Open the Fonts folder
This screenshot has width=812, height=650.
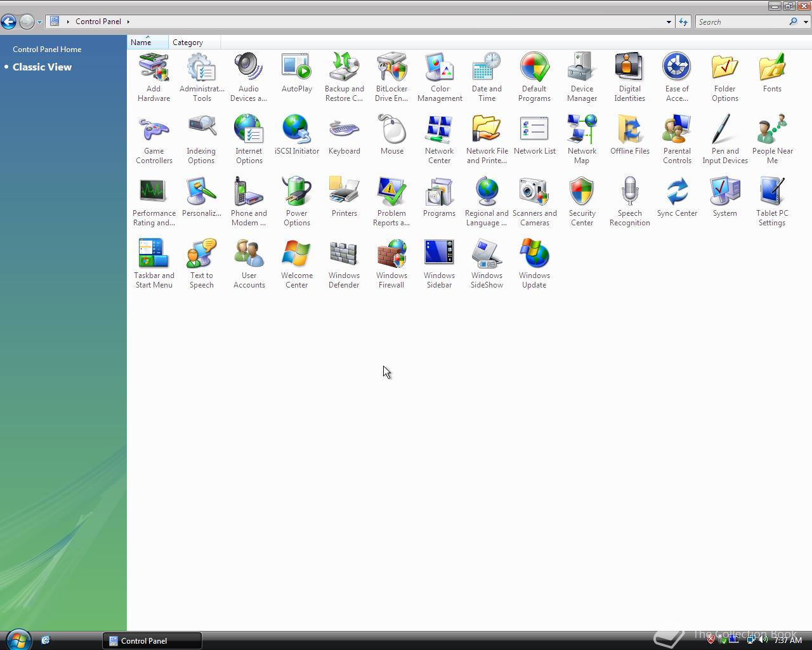coord(772,73)
